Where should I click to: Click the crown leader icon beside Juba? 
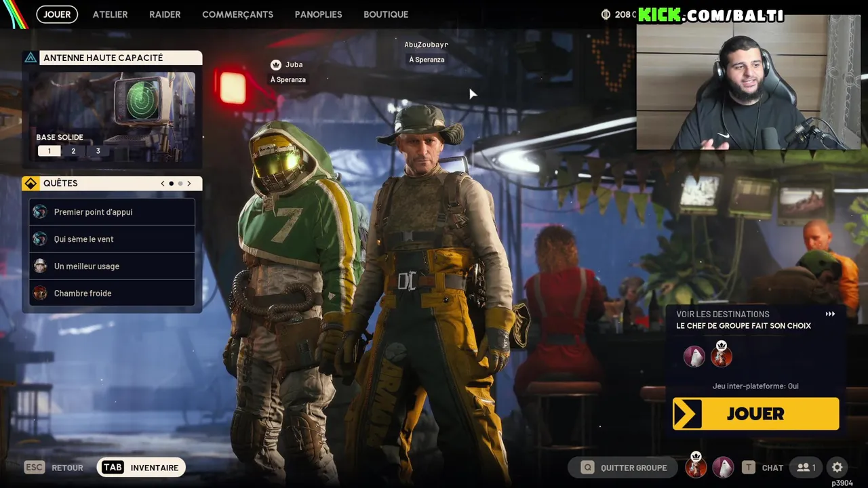pyautogui.click(x=275, y=64)
